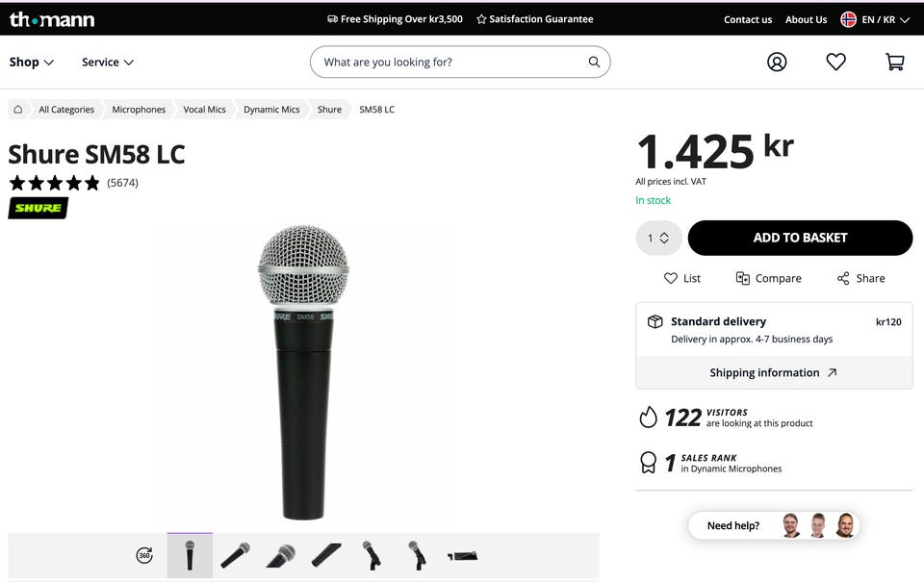
Task: Open the shopping basket icon
Action: click(x=894, y=62)
